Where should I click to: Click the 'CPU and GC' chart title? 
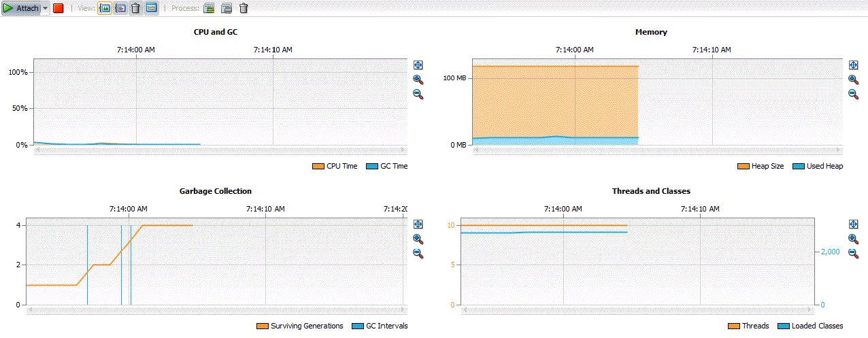click(x=216, y=32)
